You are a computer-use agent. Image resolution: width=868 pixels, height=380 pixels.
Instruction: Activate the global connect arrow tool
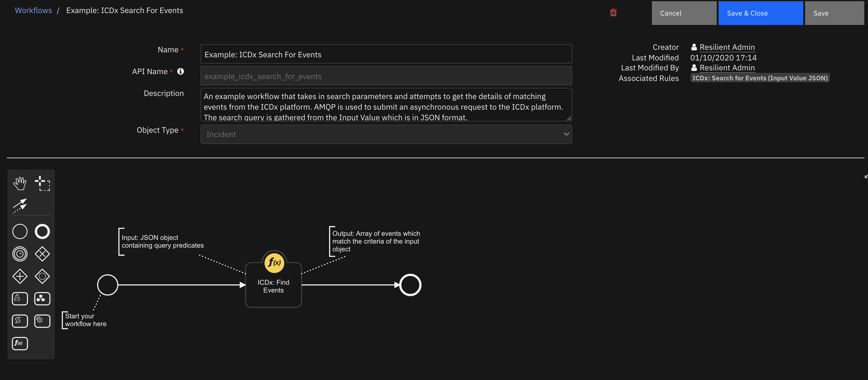point(20,206)
